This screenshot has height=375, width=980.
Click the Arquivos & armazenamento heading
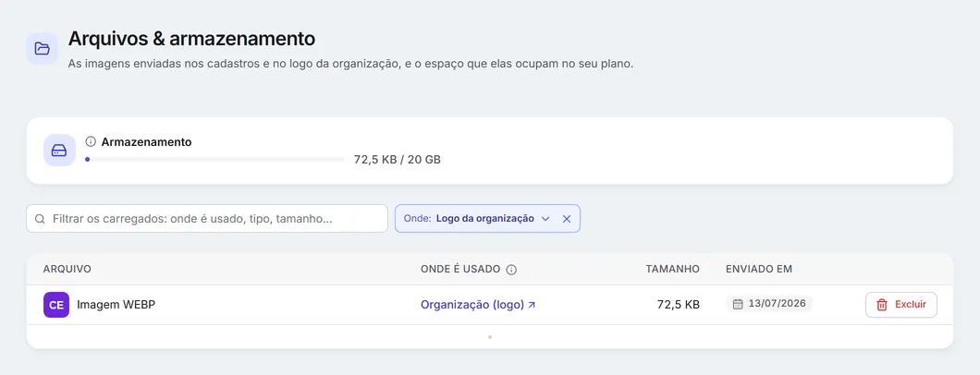(x=192, y=39)
